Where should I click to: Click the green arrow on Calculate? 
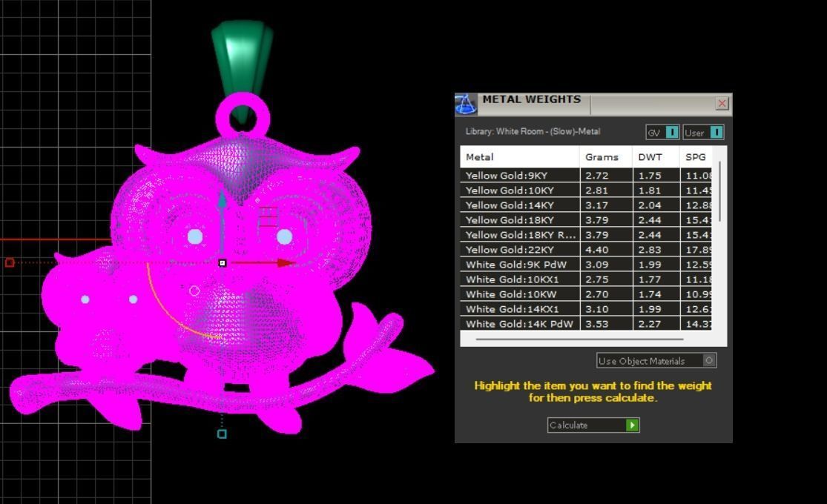coord(632,425)
